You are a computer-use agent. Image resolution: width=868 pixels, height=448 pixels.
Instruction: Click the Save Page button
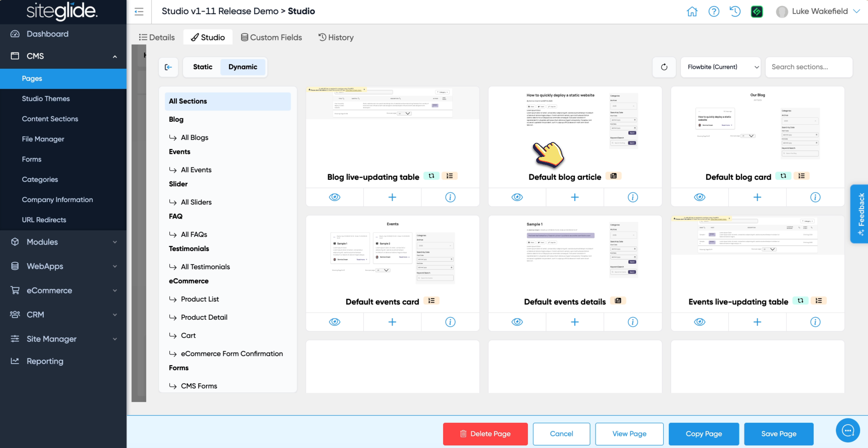[x=778, y=434]
